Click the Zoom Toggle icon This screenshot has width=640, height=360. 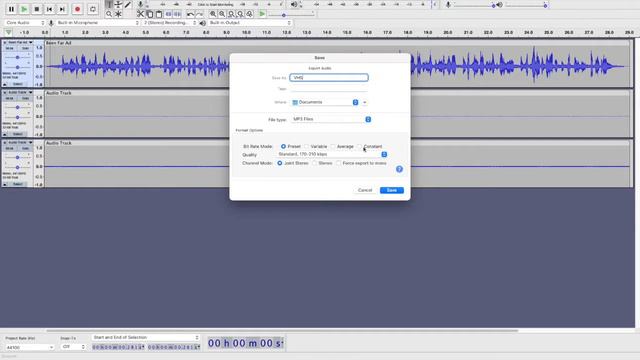pyautogui.click(x=249, y=14)
